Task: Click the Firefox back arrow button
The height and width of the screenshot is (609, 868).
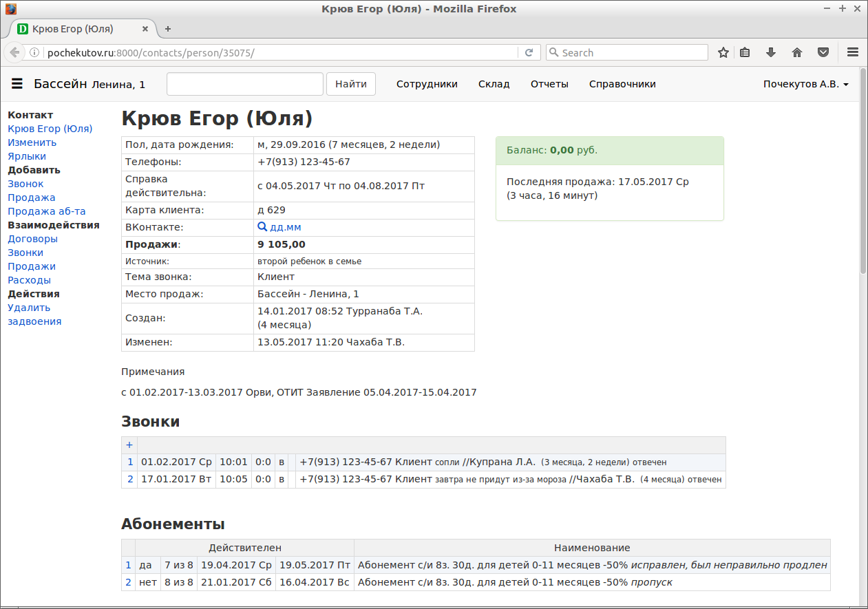Action: click(14, 52)
